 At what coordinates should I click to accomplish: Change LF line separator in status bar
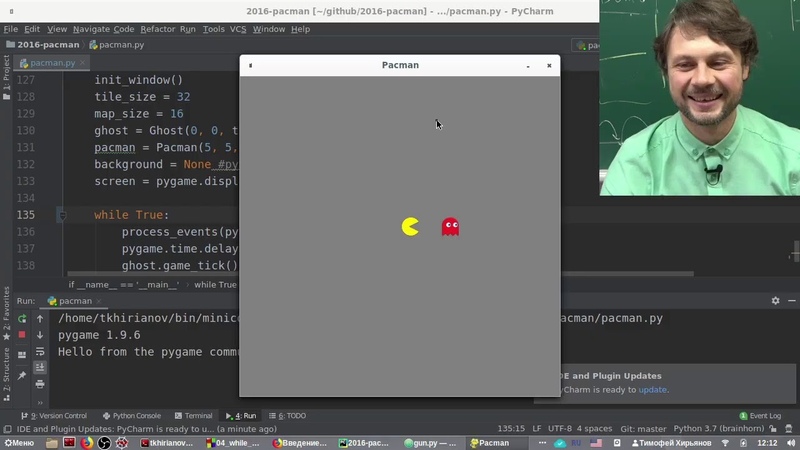coord(537,429)
